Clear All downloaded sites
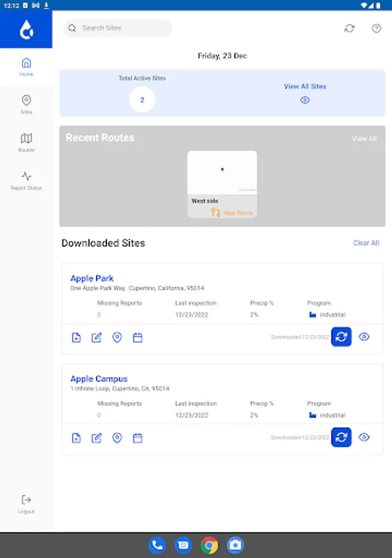392x558 pixels. click(x=366, y=242)
